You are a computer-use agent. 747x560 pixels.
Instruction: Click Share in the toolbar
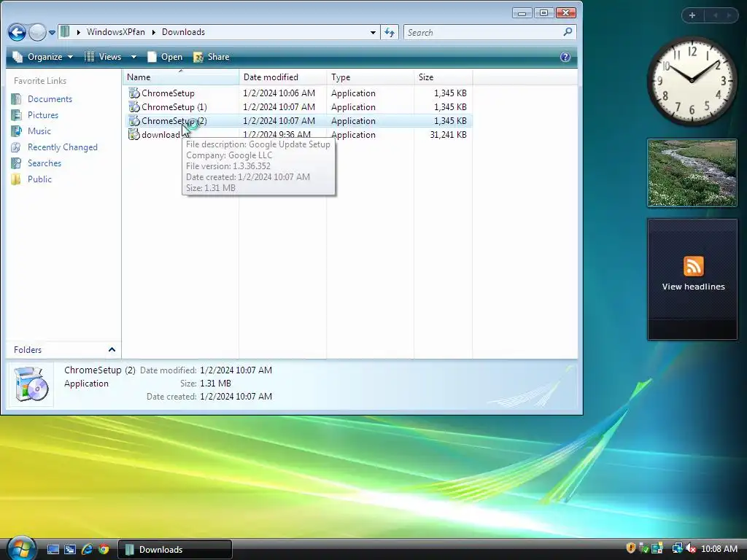click(x=212, y=57)
